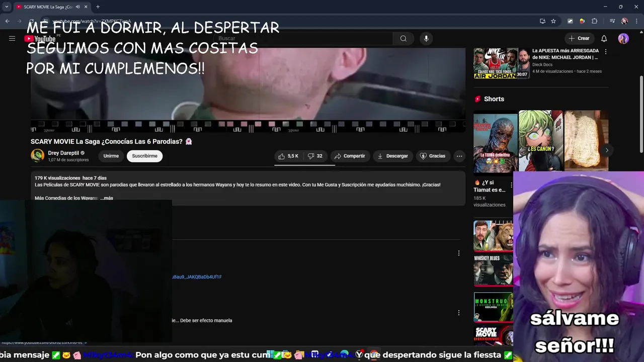Open the YouTube notifications bell
Screen dimensions: 644x362
(604, 39)
